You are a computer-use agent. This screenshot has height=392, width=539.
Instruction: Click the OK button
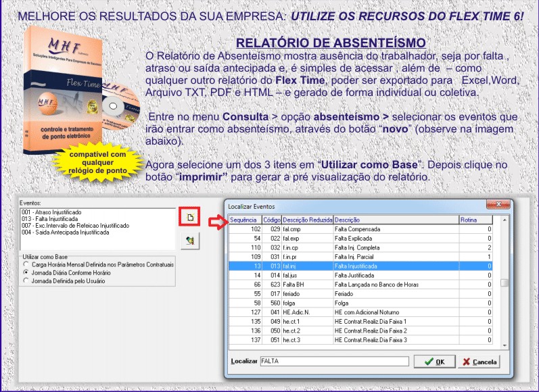[434, 362]
